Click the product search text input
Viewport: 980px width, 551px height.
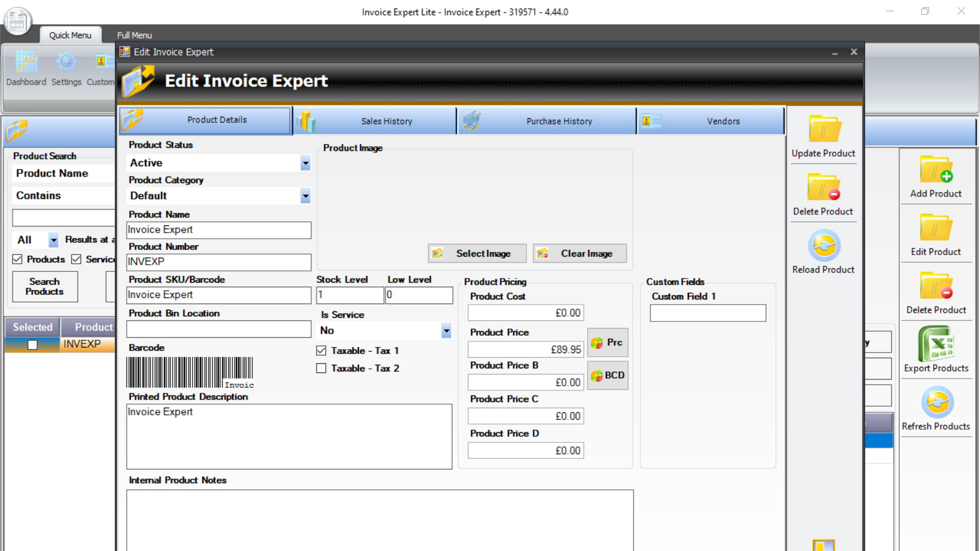click(64, 218)
